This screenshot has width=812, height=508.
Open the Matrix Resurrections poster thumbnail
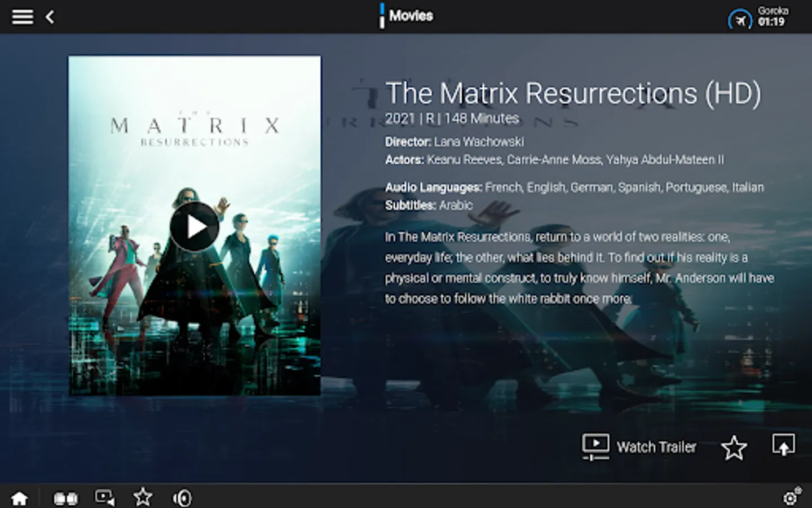[x=195, y=225]
